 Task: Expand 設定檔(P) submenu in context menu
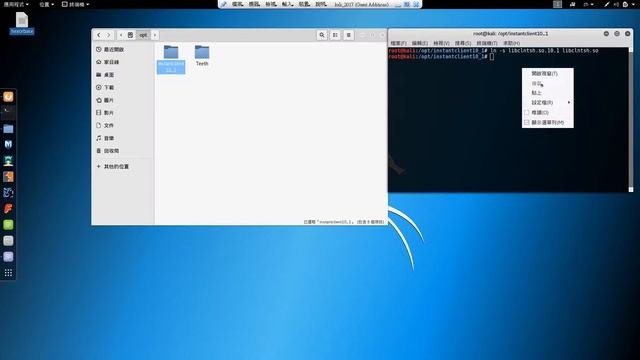click(x=548, y=102)
